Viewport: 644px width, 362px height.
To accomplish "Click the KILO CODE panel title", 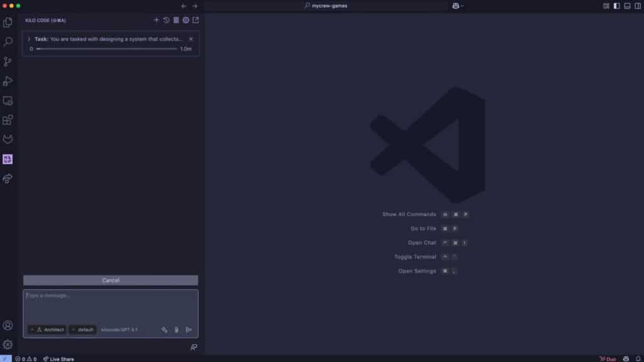I will pos(45,20).
